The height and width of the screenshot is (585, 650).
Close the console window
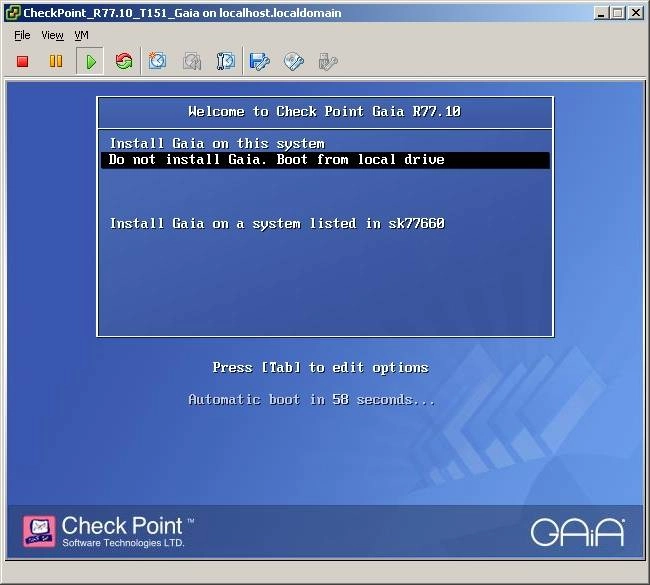pos(635,13)
